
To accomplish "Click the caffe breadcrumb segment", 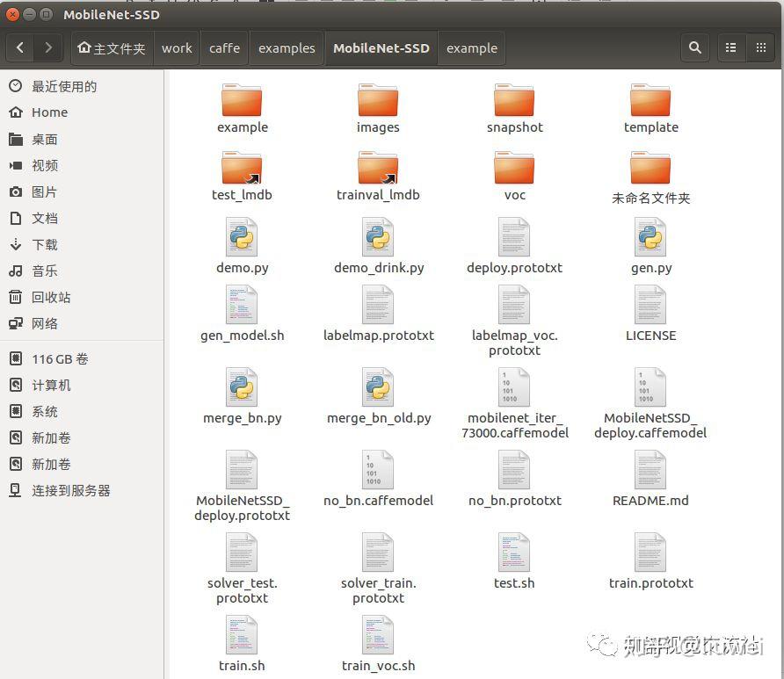I will click(x=224, y=48).
